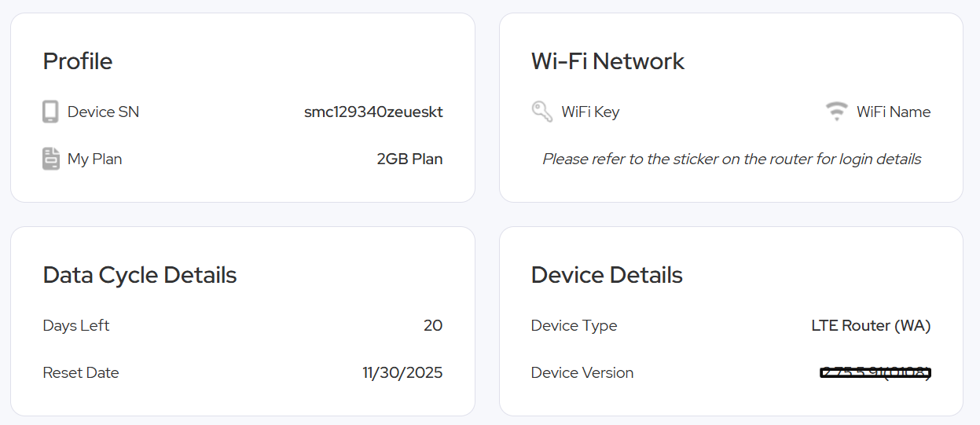Click the Profile card heading
Viewport: 980px width, 425px height.
point(78,61)
